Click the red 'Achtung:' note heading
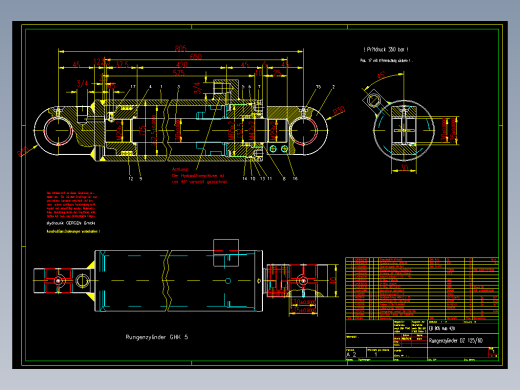This screenshot has width=520, height=390. click(180, 169)
